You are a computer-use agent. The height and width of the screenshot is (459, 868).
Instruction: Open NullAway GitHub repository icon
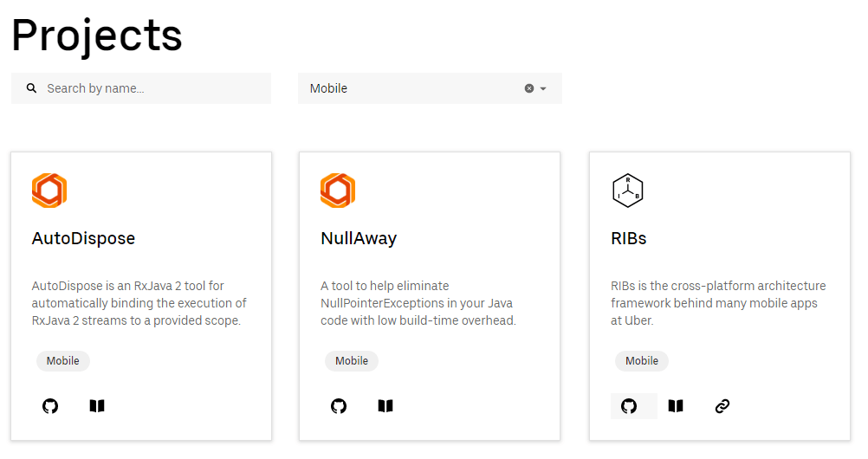point(339,406)
